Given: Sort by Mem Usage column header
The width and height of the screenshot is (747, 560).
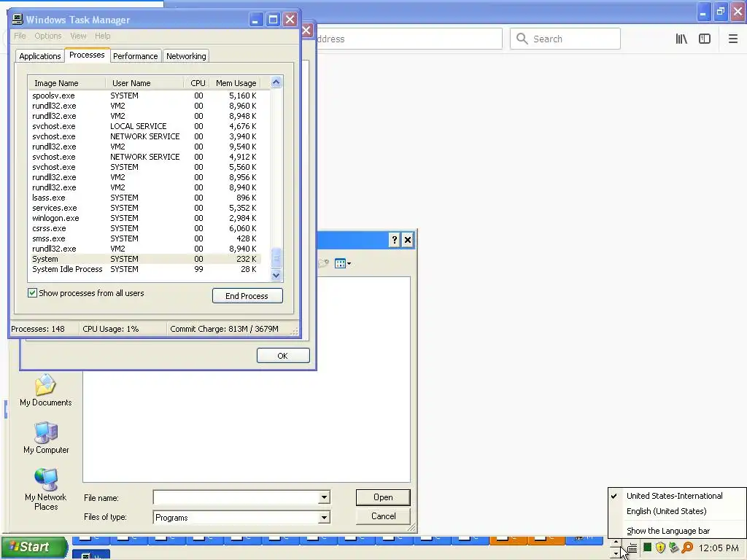Looking at the screenshot, I should [x=236, y=83].
